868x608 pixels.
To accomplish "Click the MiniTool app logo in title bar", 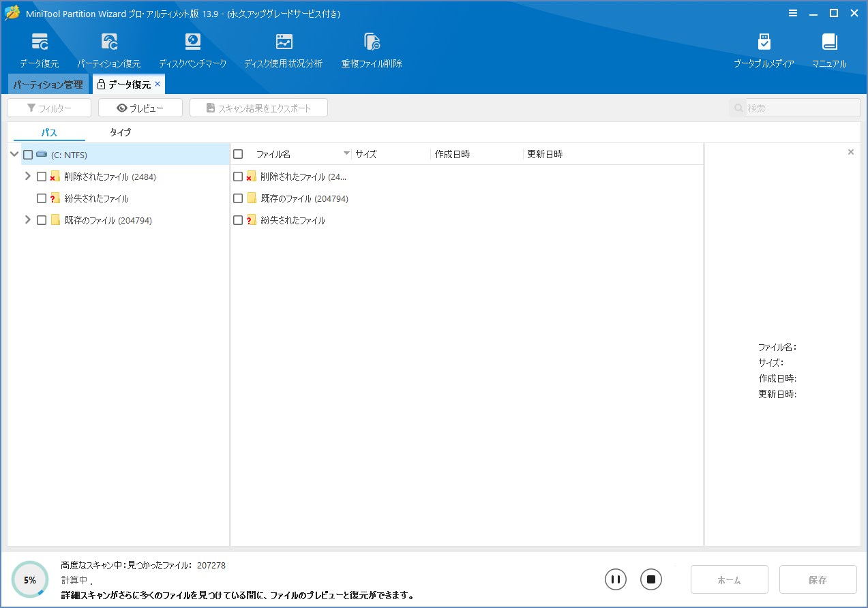I will pos(12,13).
